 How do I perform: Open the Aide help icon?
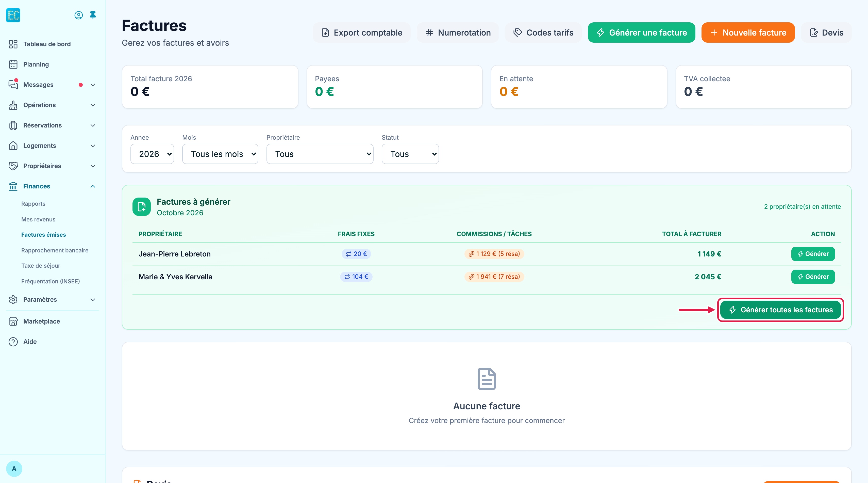point(13,342)
